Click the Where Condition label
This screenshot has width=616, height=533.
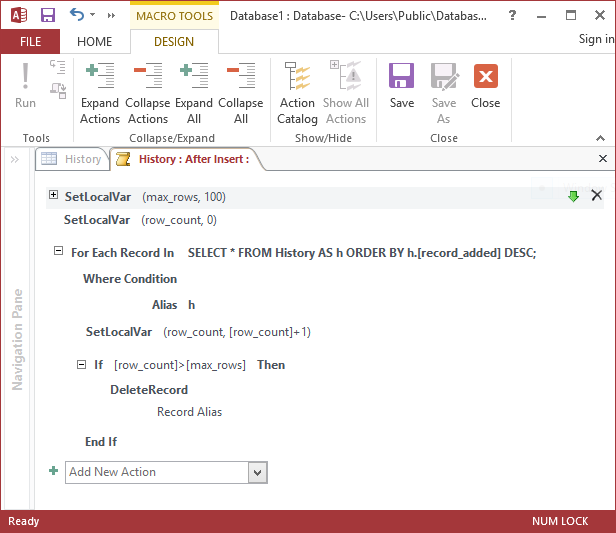point(130,278)
